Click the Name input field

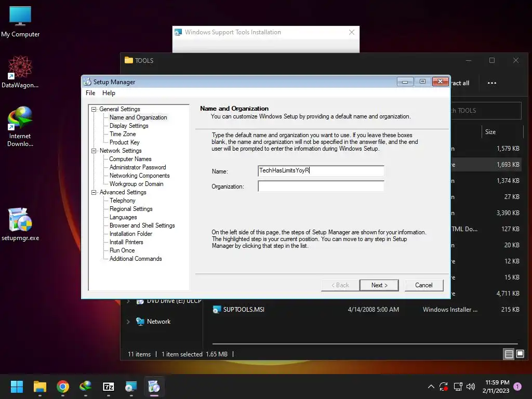(x=321, y=170)
